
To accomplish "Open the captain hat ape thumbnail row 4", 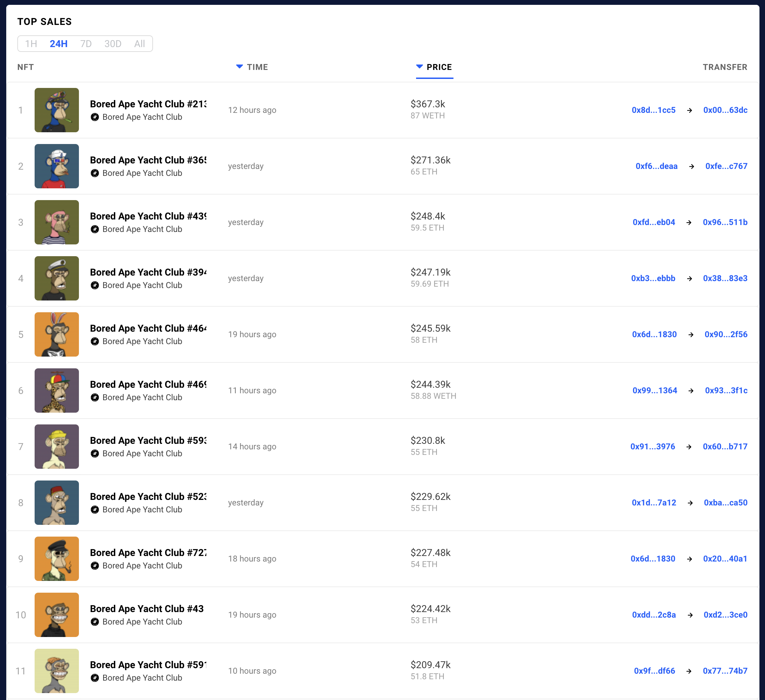I will coord(56,278).
